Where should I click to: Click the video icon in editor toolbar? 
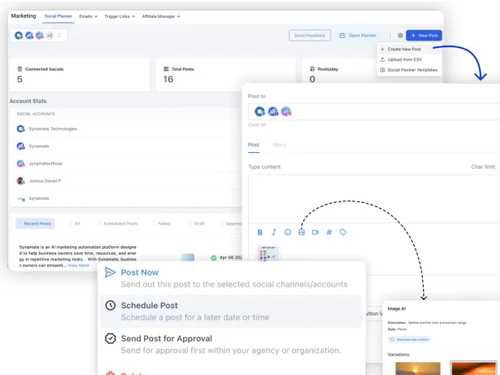click(315, 232)
